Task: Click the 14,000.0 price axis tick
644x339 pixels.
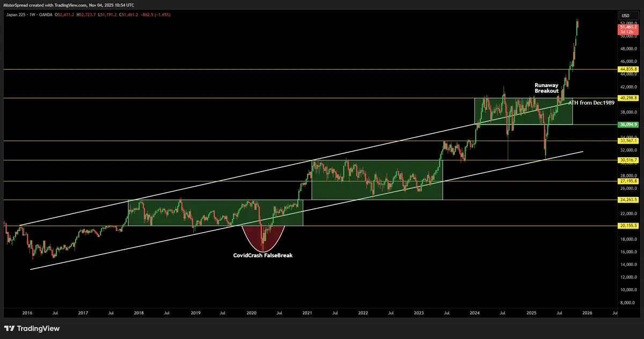Action: tap(629, 264)
